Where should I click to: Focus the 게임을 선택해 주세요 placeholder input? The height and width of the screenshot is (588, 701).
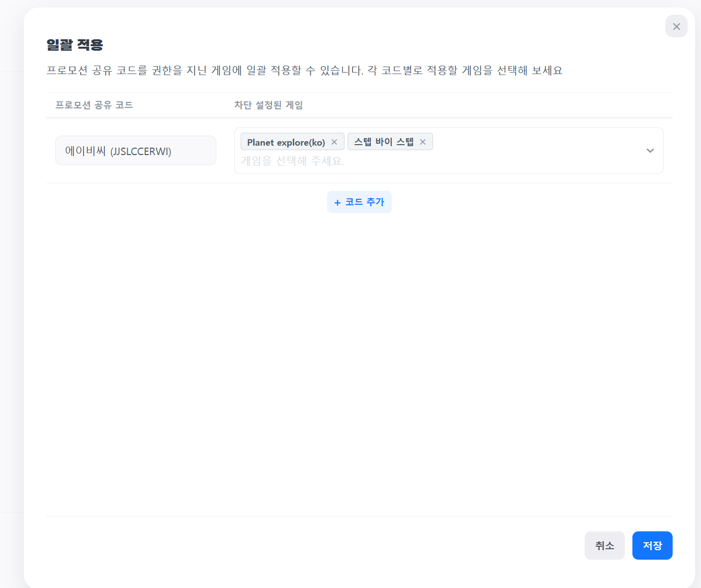coord(292,161)
